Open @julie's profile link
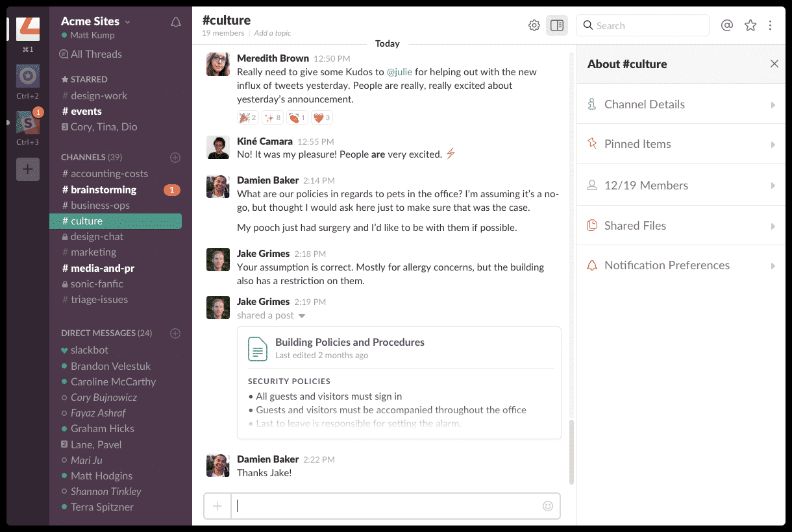Viewport: 792px width, 532px height. 400,71
